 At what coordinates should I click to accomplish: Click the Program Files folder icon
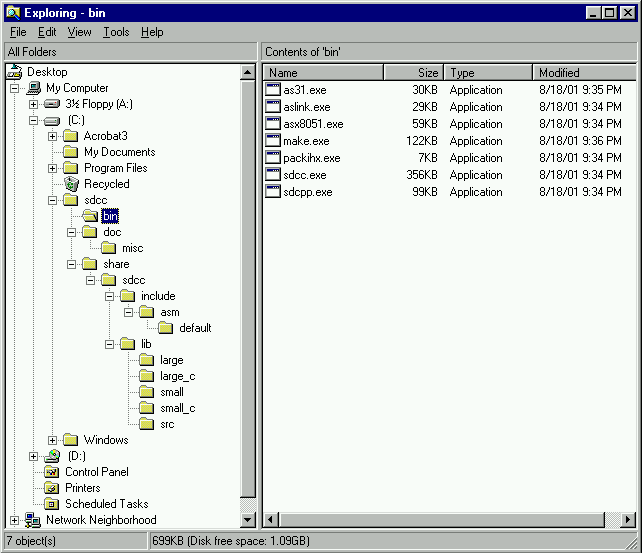(x=71, y=168)
